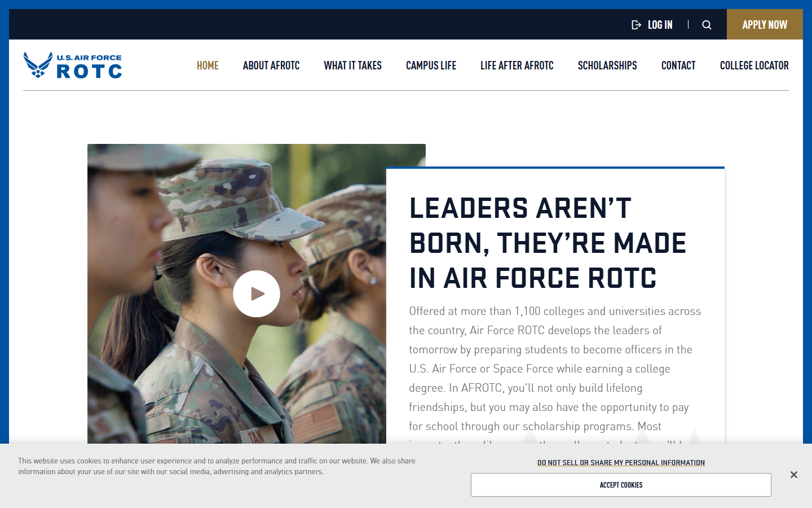
Task: Close the cookie banner with X
Action: tap(793, 475)
